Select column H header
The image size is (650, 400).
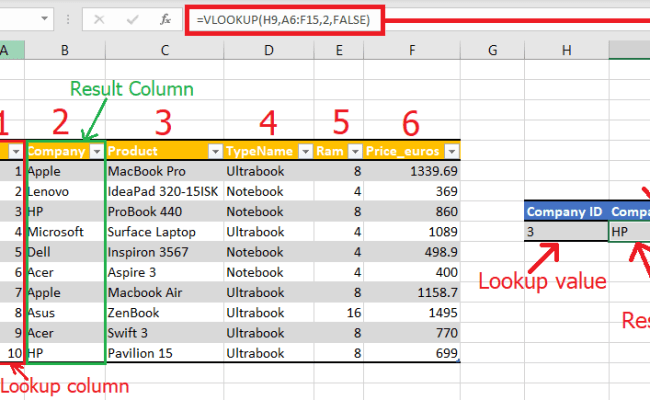[567, 50]
